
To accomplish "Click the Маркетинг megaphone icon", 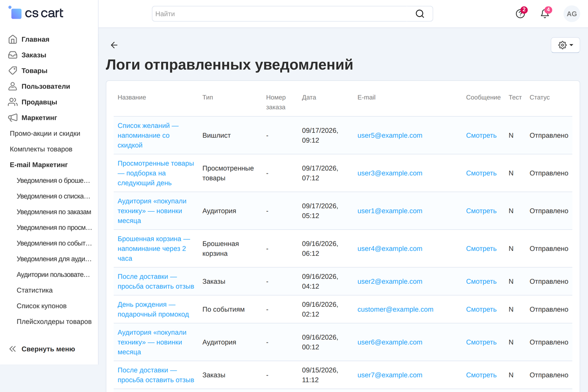I will coord(13,118).
